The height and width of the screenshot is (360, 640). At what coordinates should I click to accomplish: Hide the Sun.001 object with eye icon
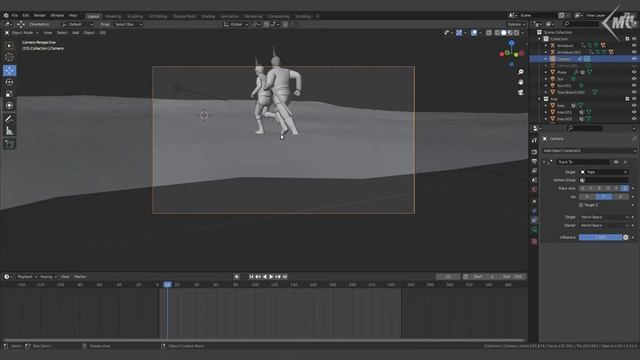634,86
